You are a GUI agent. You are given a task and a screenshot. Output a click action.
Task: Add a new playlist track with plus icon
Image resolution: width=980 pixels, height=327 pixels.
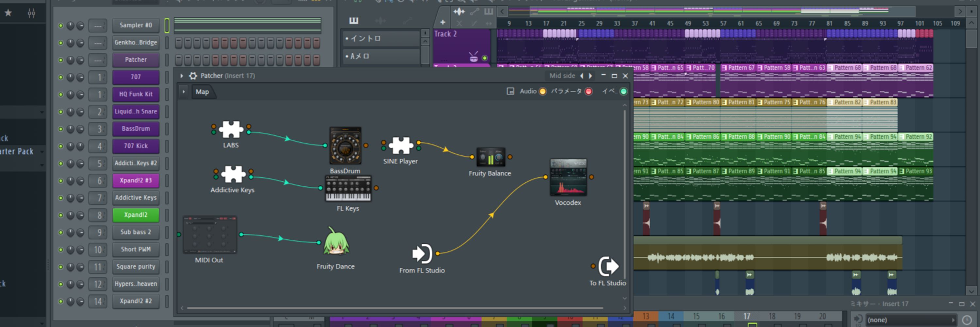442,23
